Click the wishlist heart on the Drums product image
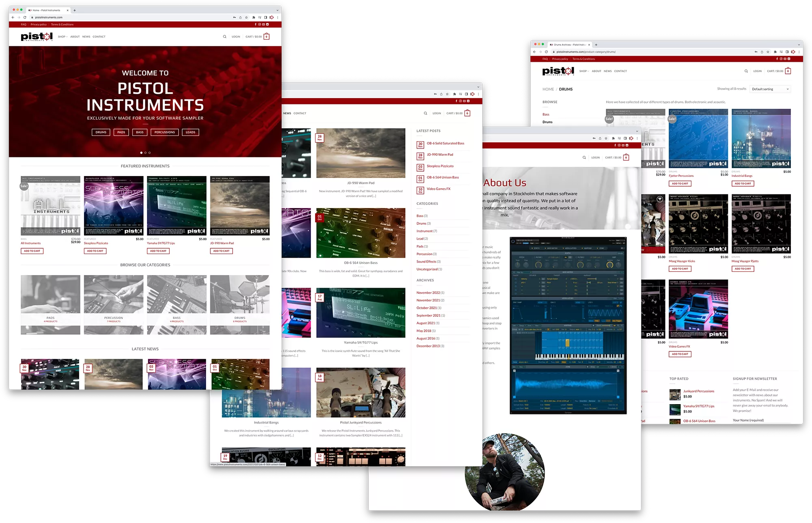 tap(660, 199)
